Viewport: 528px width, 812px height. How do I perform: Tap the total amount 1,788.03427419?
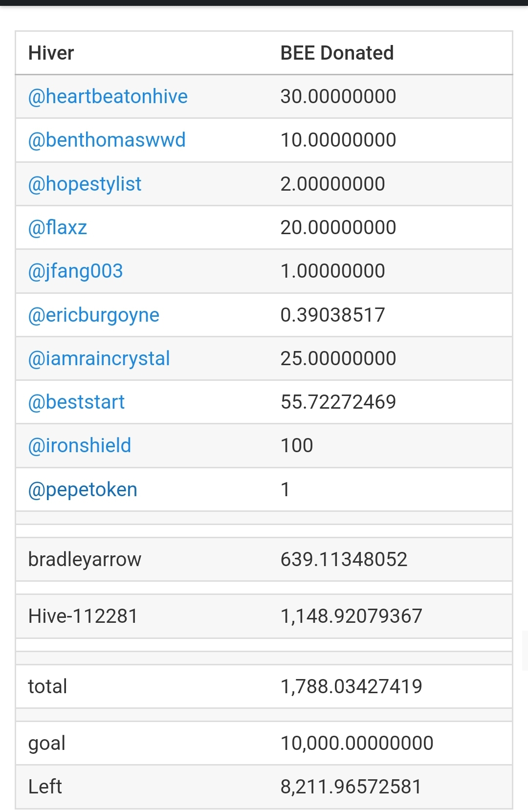(352, 686)
